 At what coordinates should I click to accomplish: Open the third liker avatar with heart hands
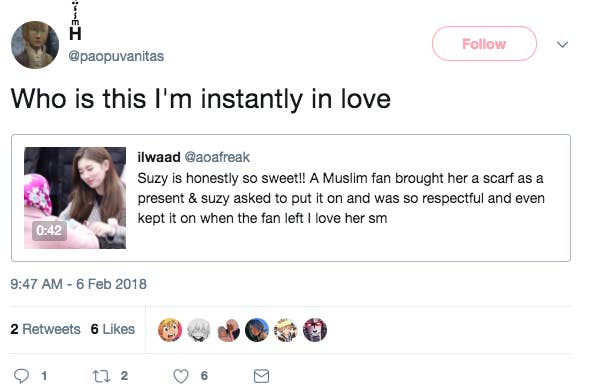tap(228, 330)
